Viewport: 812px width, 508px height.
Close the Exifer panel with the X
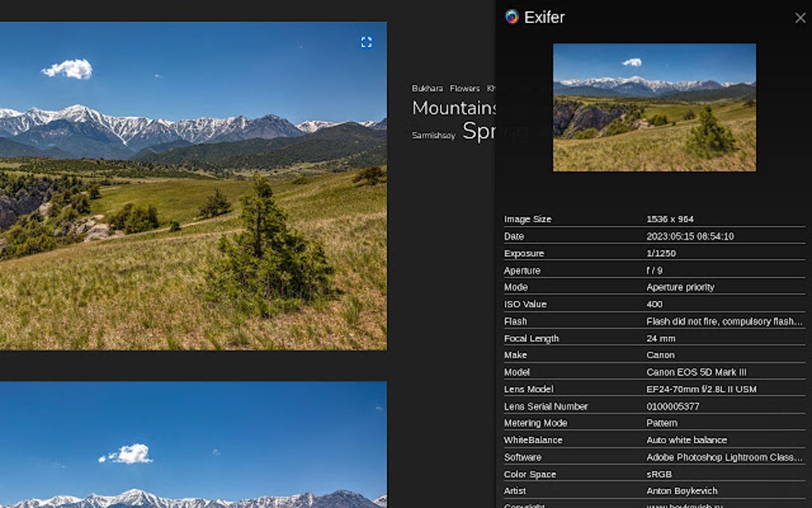tap(800, 18)
